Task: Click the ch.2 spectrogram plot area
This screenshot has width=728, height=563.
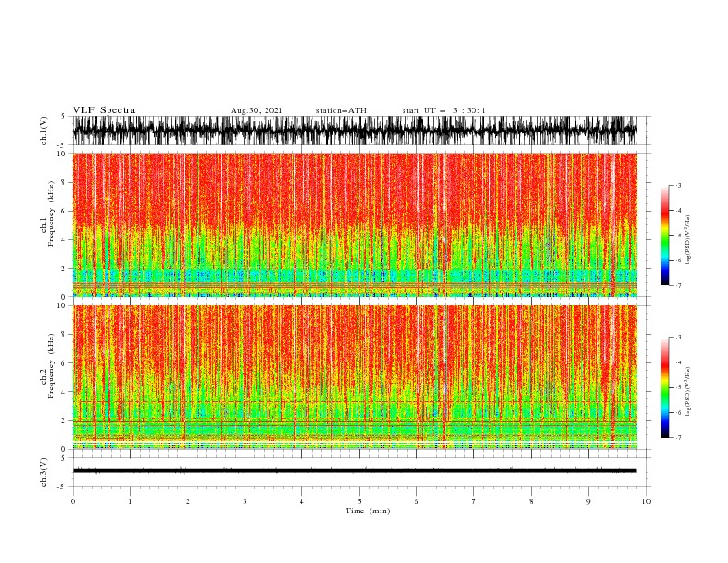Action: [x=354, y=377]
